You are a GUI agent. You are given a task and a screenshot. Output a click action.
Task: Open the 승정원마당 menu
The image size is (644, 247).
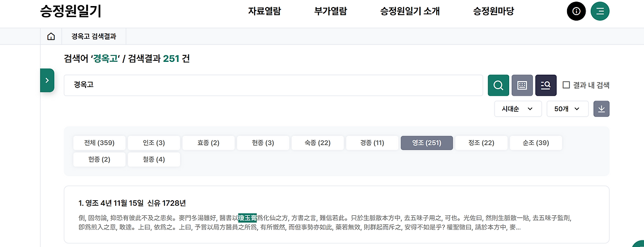tap(493, 11)
